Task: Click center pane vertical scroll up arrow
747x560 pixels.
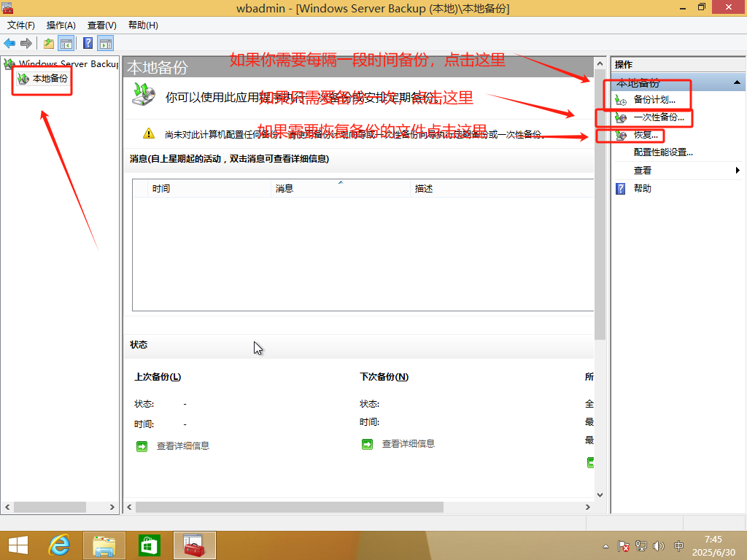Action: coord(600,63)
